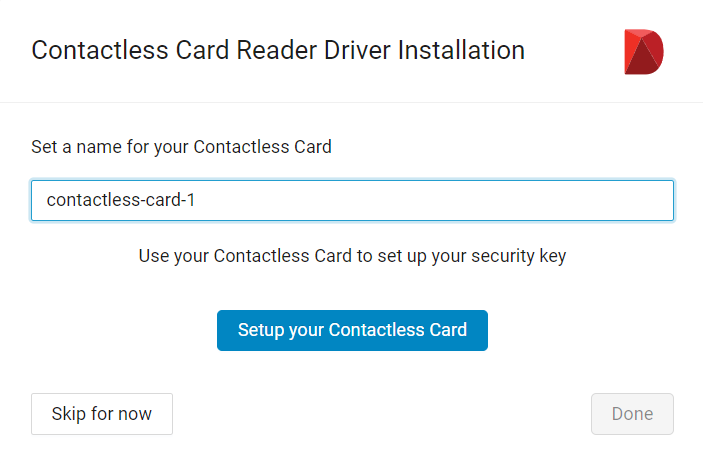
Task: Choose the Skip for now button
Action: click(x=102, y=414)
